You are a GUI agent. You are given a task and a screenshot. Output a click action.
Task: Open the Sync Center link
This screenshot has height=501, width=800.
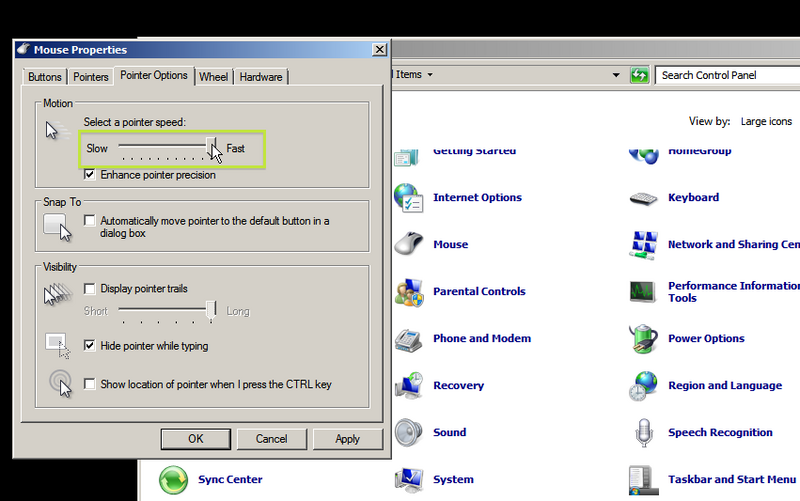(x=230, y=479)
